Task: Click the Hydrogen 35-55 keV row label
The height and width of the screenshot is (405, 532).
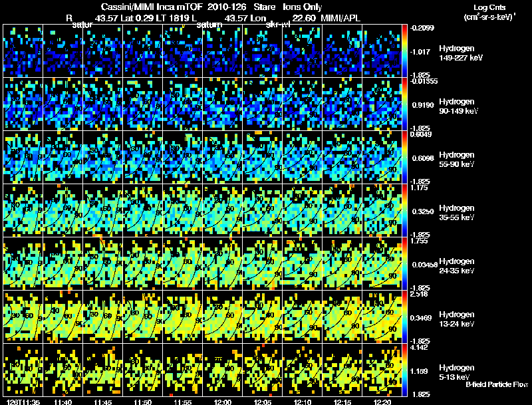Action: coord(457,213)
